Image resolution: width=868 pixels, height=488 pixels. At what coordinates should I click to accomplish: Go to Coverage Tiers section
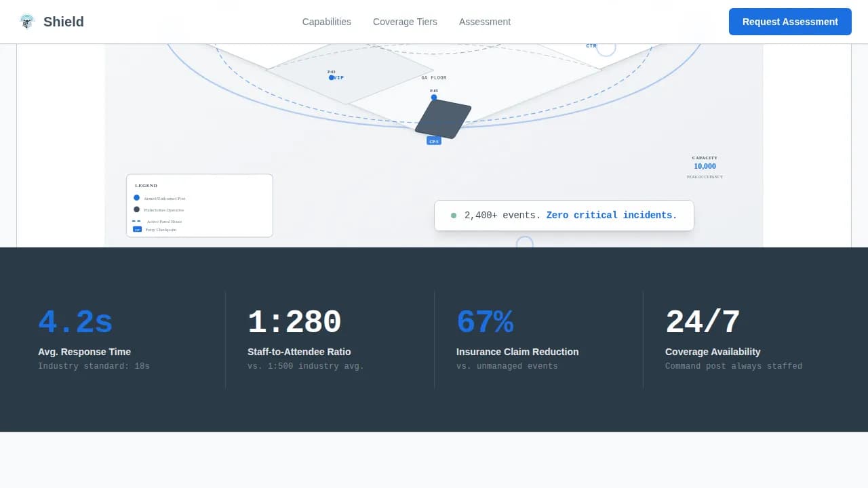click(405, 22)
